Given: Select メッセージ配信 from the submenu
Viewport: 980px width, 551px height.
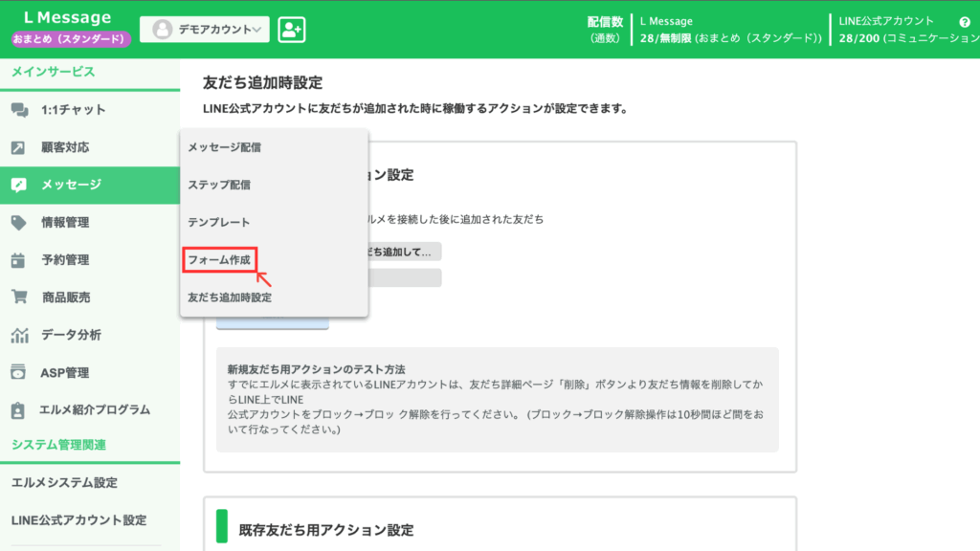Looking at the screenshot, I should 224,147.
